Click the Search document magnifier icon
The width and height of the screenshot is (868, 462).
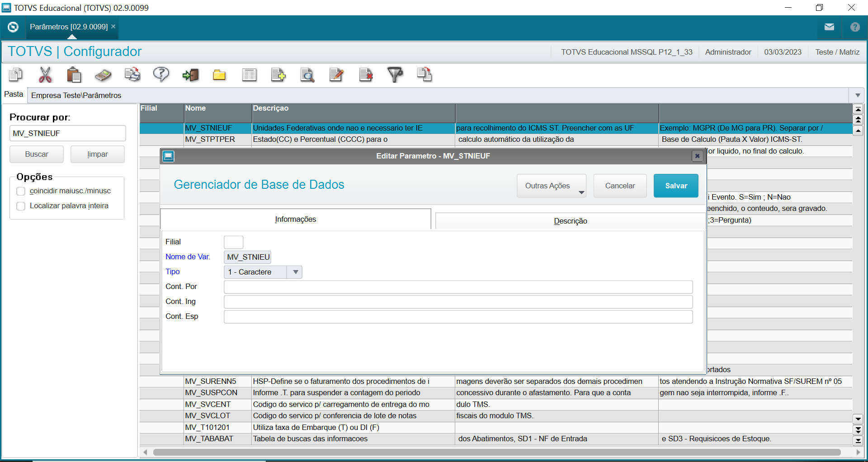pos(307,75)
